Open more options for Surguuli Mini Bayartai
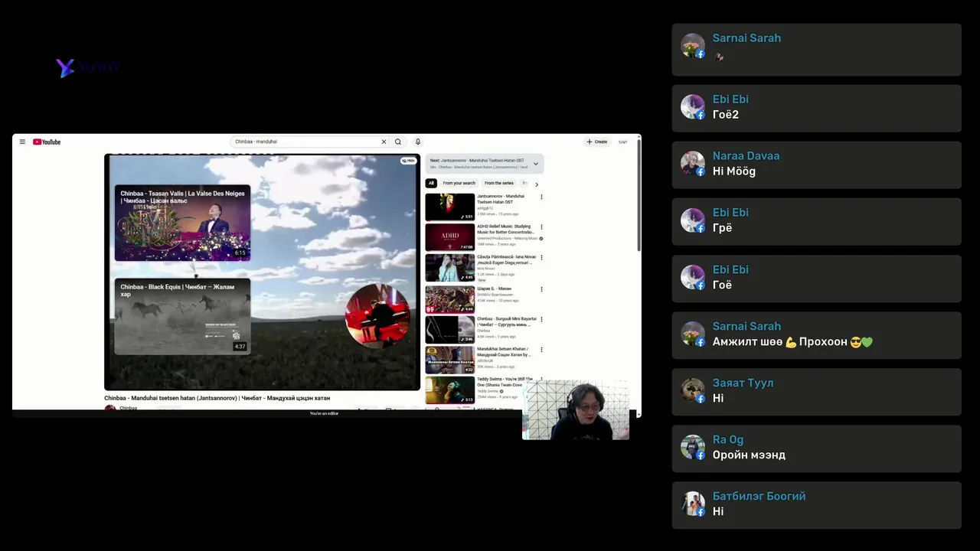 pos(541,319)
